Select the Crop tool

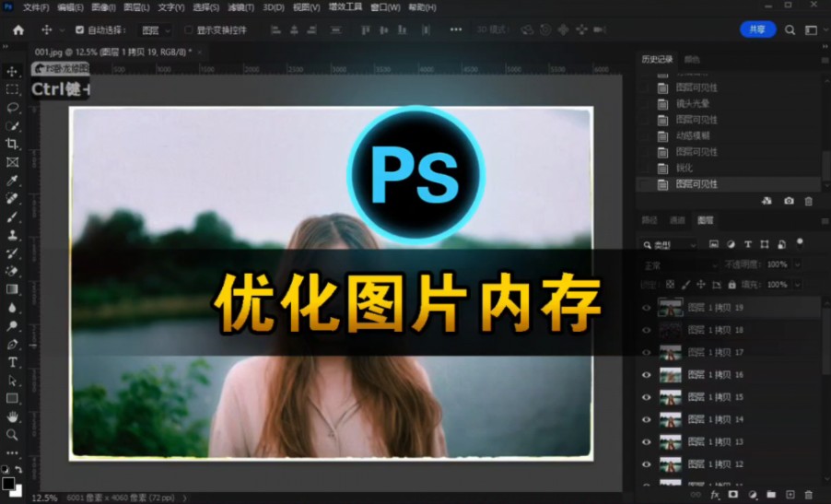pos(12,144)
